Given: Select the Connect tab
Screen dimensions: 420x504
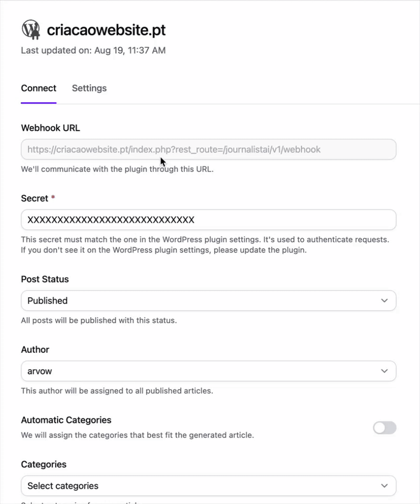Looking at the screenshot, I should (38, 88).
